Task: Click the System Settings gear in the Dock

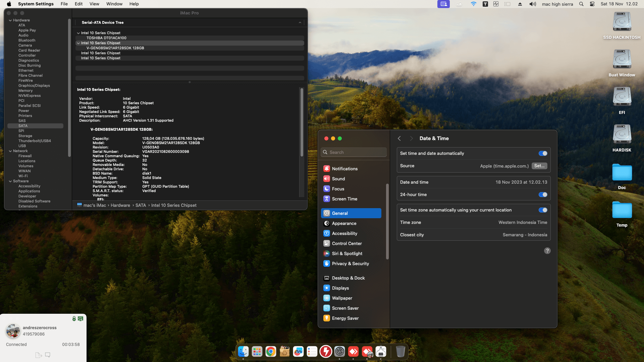Action: [x=339, y=352]
